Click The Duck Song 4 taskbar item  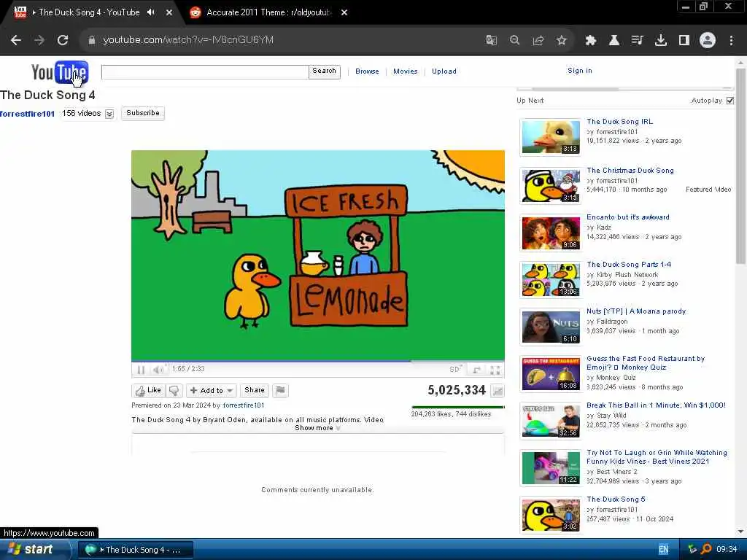tap(135, 550)
